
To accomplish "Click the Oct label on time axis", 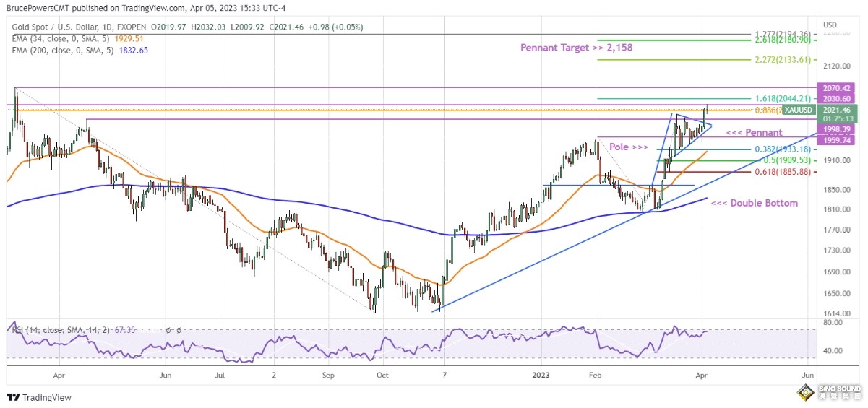I will click(x=382, y=376).
